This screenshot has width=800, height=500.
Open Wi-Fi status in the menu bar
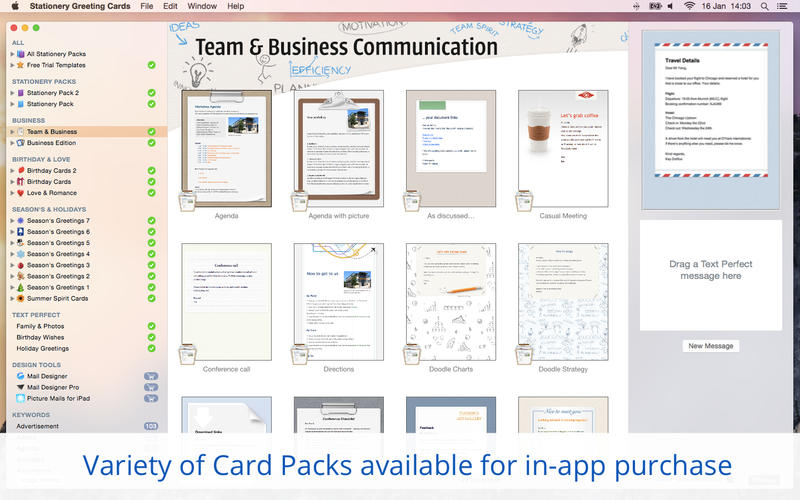(x=689, y=6)
